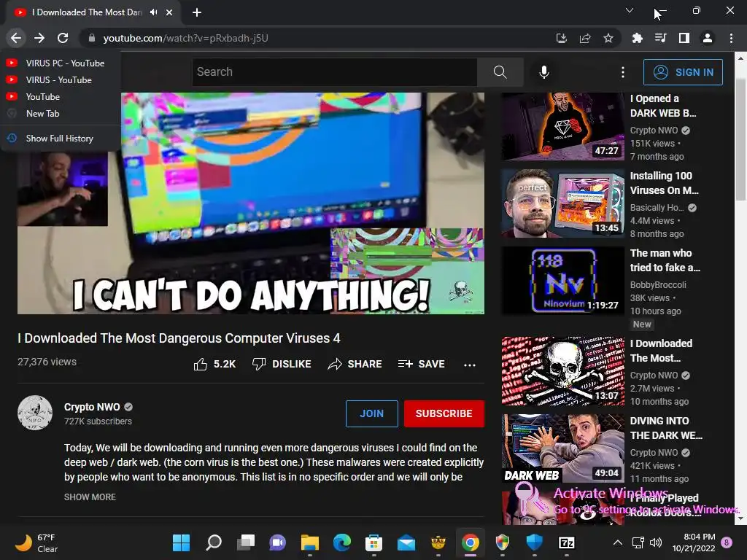The width and height of the screenshot is (747, 560).
Task: Open 7-Zip on taskbar
Action: (566, 542)
